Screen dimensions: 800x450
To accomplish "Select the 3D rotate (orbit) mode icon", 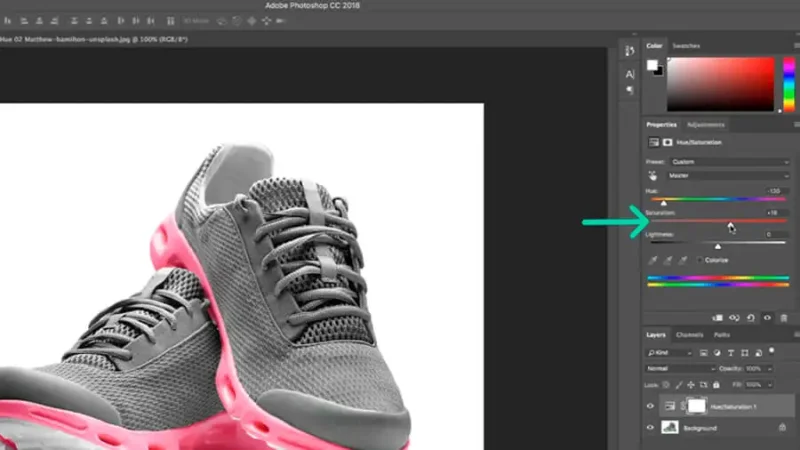I will (222, 21).
